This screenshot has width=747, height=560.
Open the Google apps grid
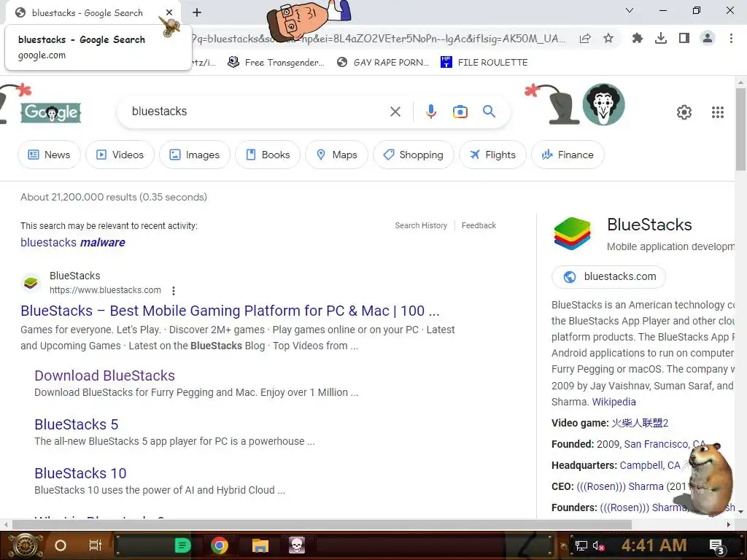pos(718,112)
